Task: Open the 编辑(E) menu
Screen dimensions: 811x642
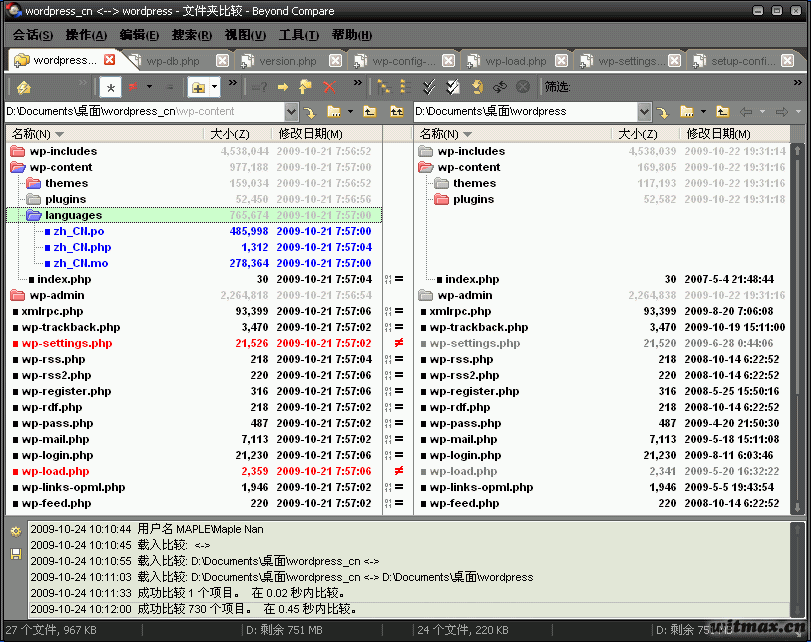Action: (x=139, y=35)
